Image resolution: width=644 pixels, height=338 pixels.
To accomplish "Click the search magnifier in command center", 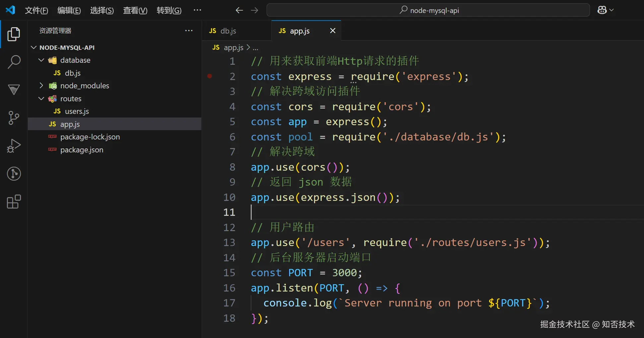I will (403, 10).
